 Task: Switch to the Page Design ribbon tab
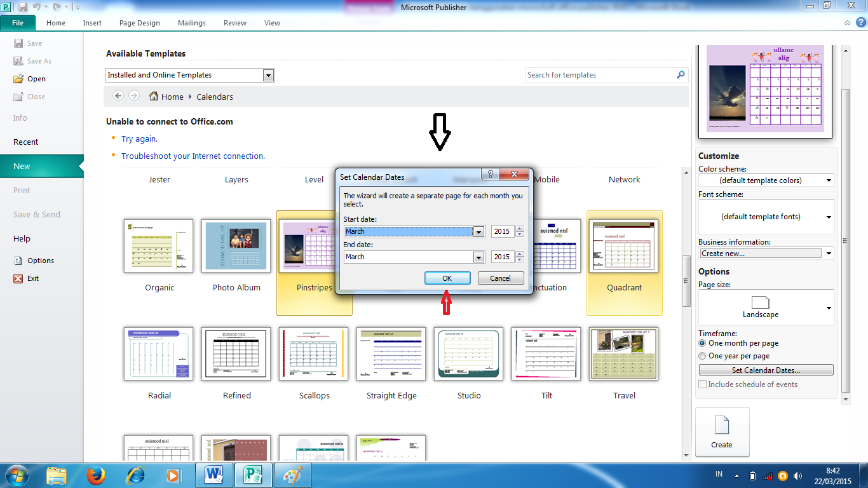139,22
